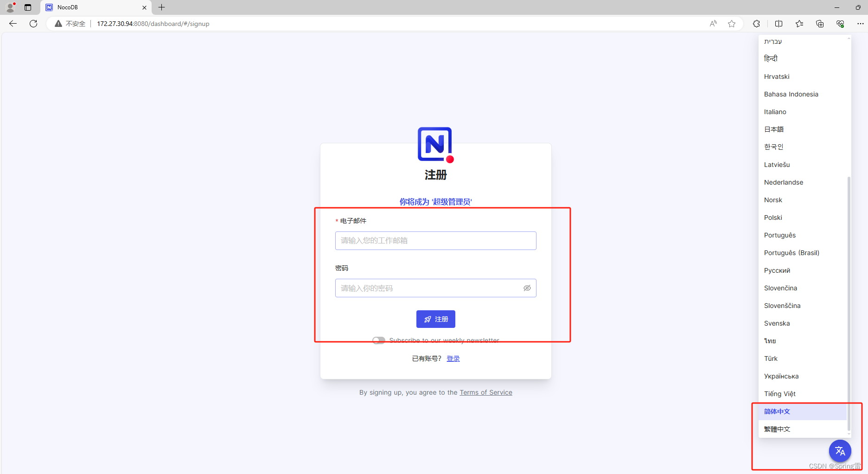This screenshot has height=474, width=868.
Task: Open a new browser tab with plus
Action: [x=161, y=7]
